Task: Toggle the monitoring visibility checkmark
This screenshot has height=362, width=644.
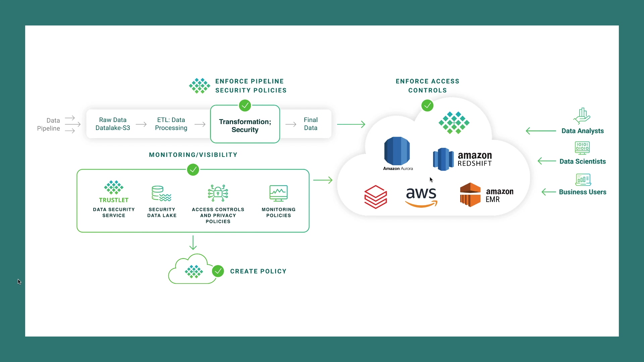Action: (193, 170)
